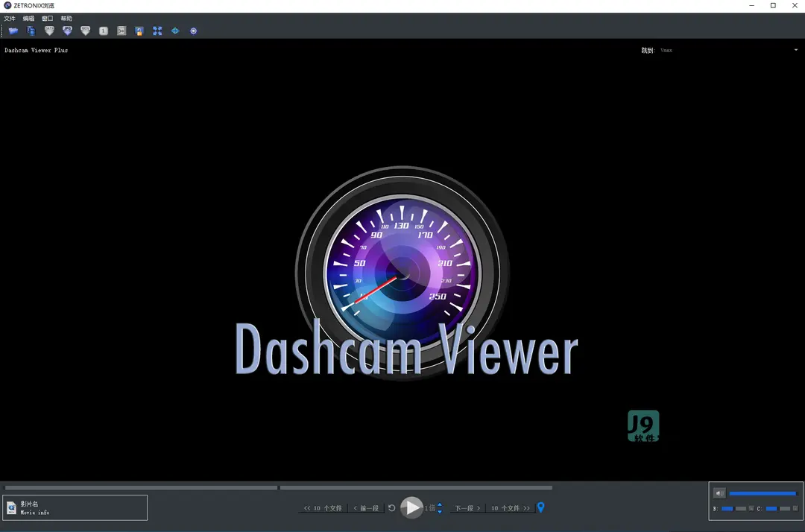Image resolution: width=805 pixels, height=532 pixels.
Task: Click the export MOV clip icon
Action: point(85,31)
